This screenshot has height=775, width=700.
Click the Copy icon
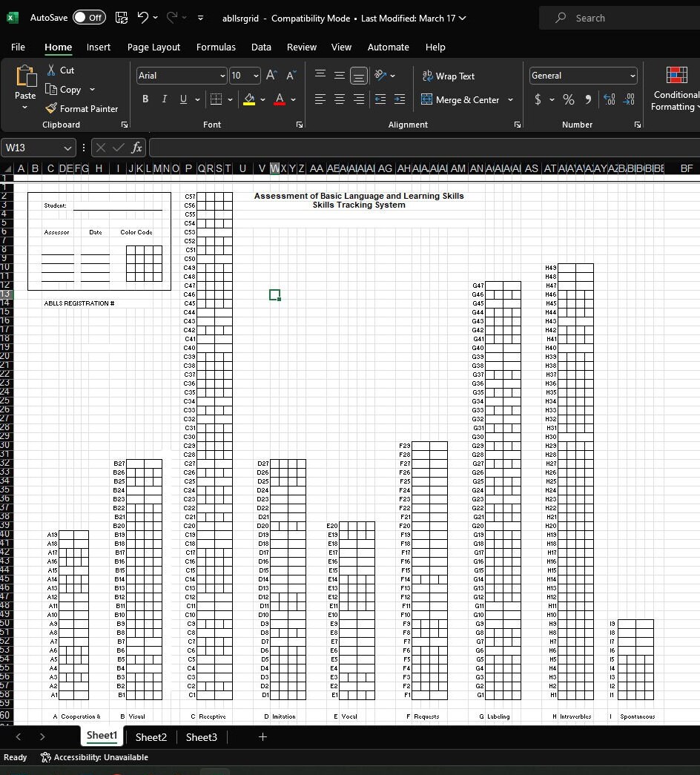tap(51, 90)
